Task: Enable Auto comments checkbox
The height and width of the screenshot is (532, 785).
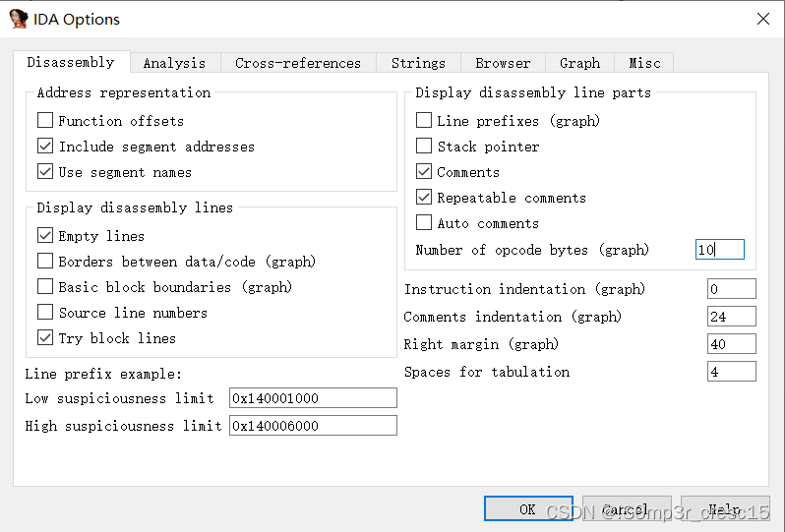Action: click(x=424, y=222)
